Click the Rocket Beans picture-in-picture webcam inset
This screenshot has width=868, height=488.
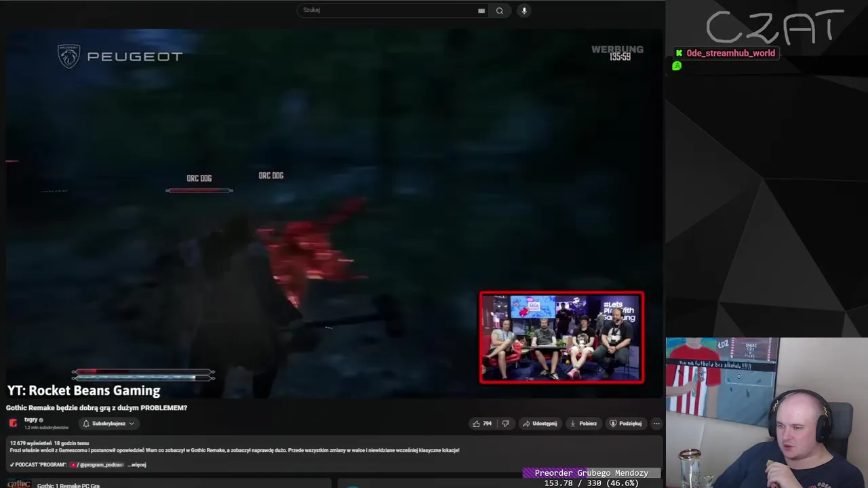coord(561,338)
